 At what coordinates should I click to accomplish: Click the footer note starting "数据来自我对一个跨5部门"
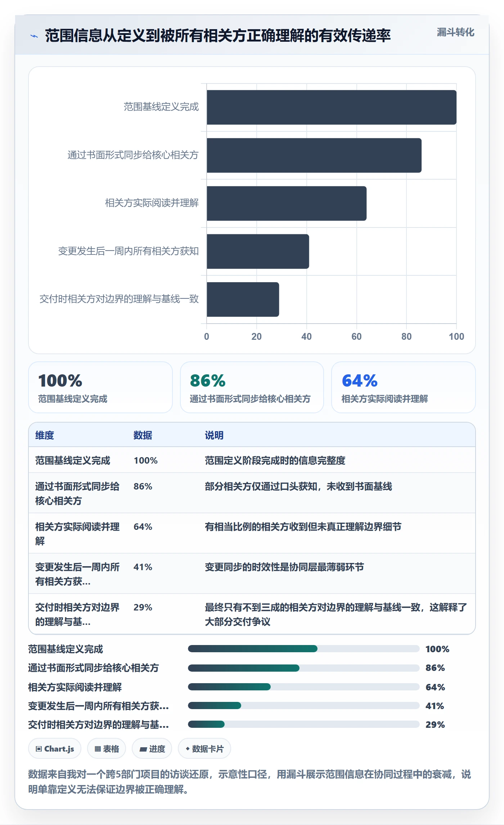point(249,782)
